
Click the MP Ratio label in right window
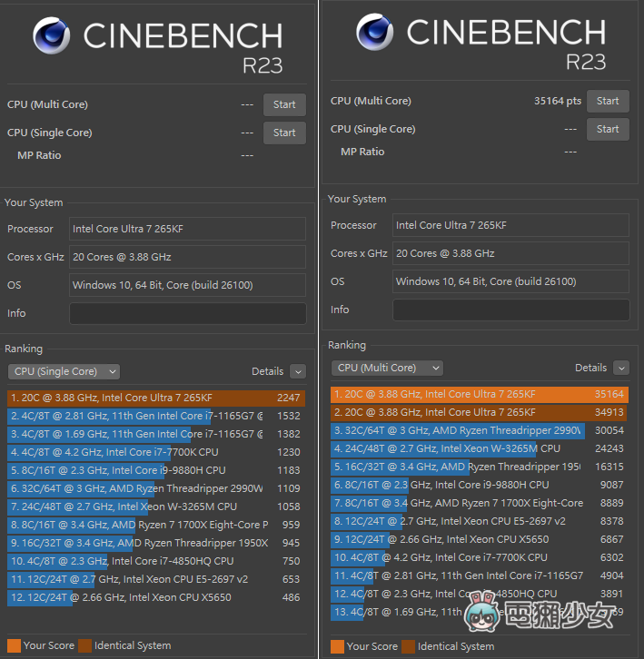pyautogui.click(x=362, y=152)
